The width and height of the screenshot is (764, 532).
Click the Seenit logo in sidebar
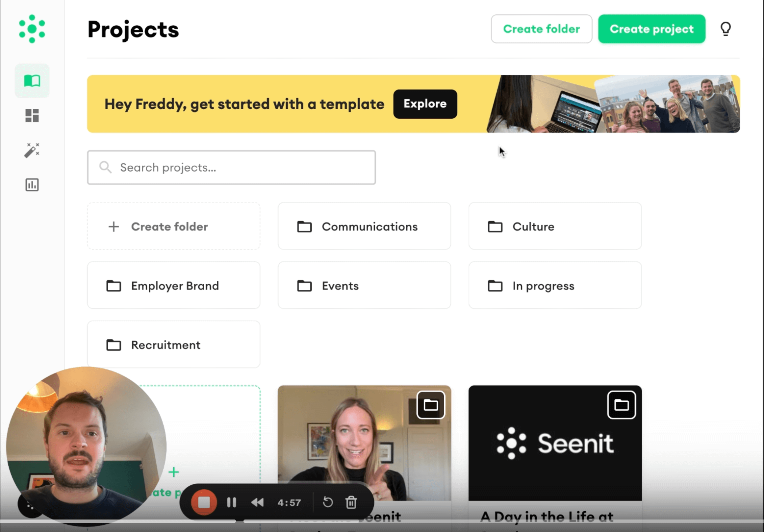click(32, 29)
